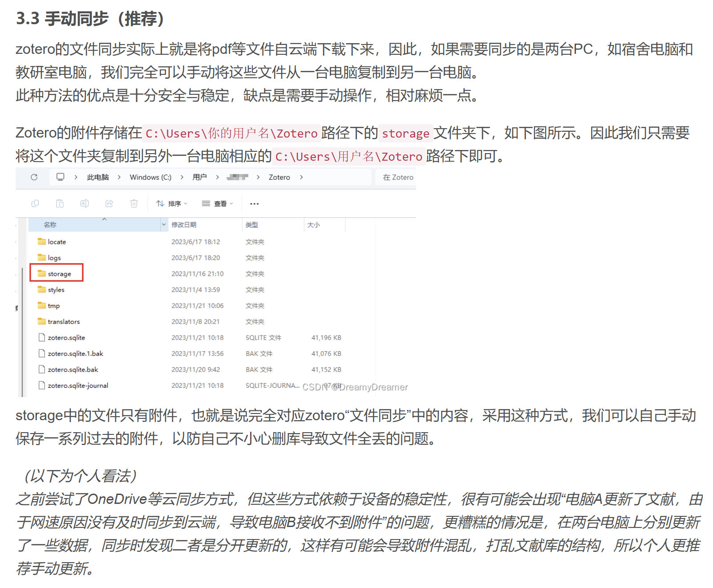713x588 pixels.
Task: Click Zotero breadcrumb segment
Action: pyautogui.click(x=279, y=177)
